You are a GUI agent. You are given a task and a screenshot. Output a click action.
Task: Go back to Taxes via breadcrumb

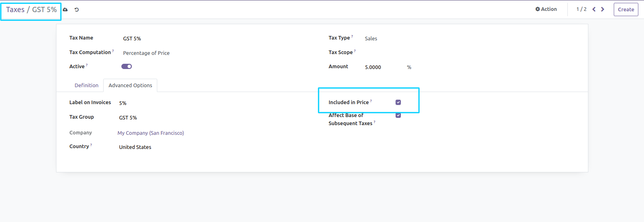pyautogui.click(x=15, y=10)
